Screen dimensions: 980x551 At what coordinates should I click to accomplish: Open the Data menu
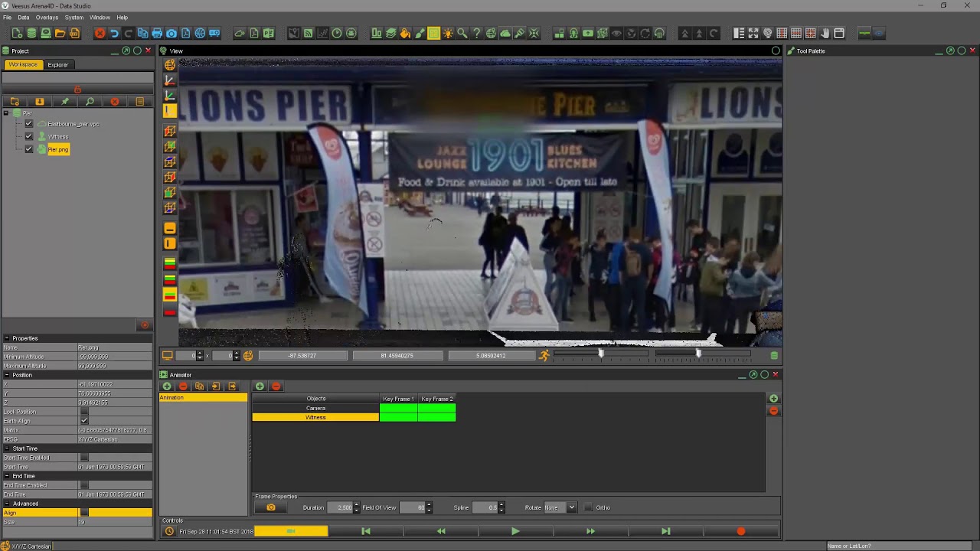coord(24,17)
